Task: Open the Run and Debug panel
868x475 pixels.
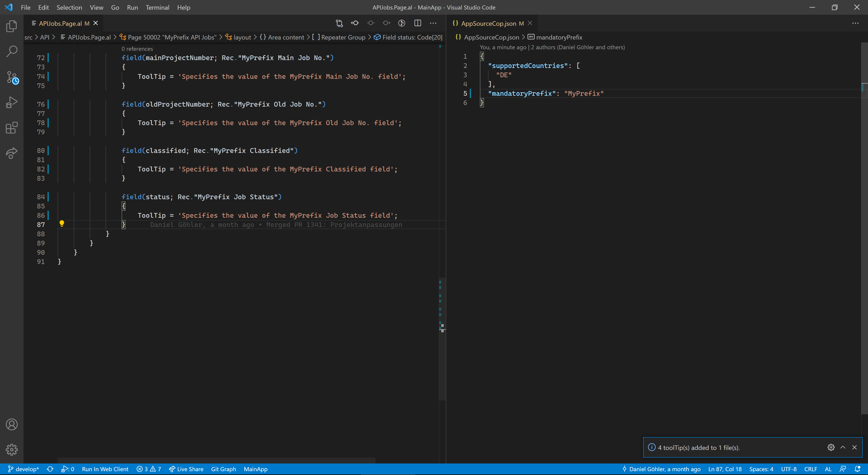Action: tap(12, 102)
